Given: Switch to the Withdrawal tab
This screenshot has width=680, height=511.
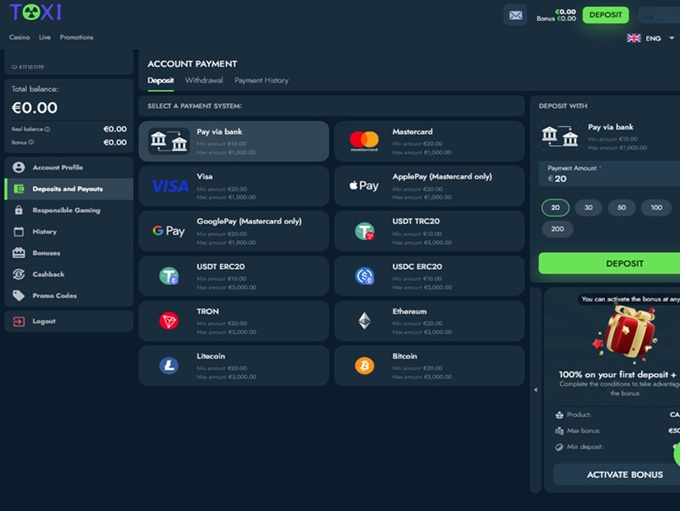Looking at the screenshot, I should pos(204,80).
